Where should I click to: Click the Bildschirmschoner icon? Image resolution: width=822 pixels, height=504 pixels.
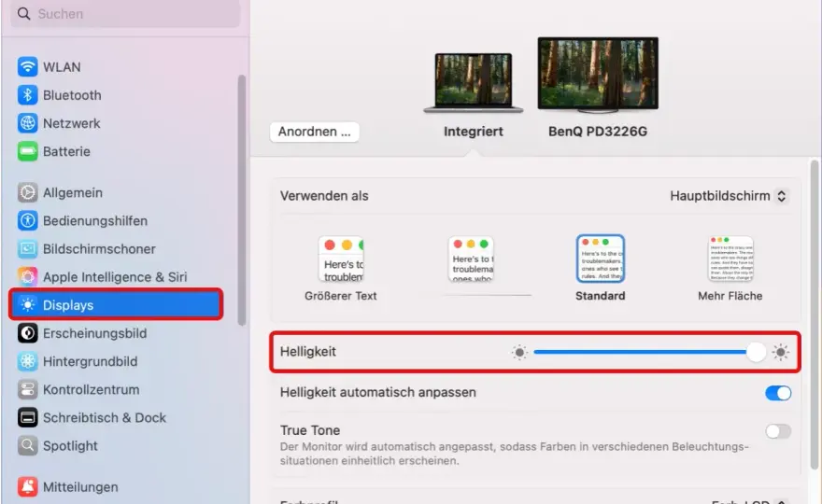(27, 249)
